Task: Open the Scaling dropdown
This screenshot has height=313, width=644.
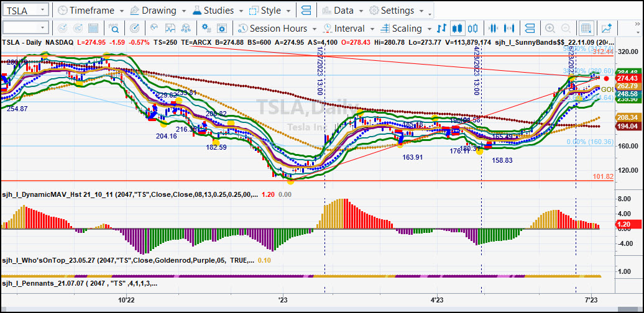Action: click(406, 29)
